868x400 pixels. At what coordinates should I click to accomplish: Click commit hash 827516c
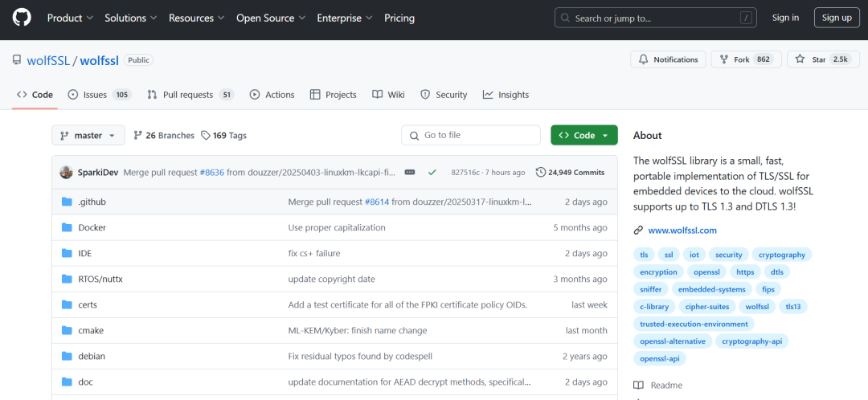click(465, 172)
